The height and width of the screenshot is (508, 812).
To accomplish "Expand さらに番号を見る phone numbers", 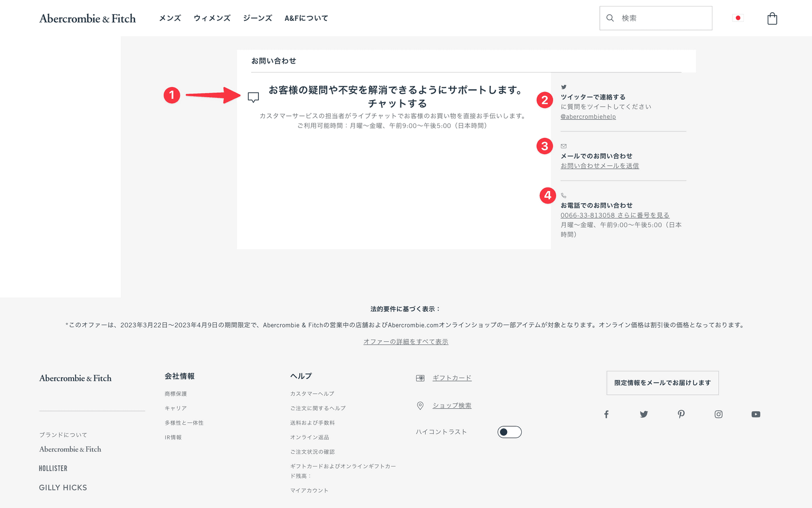I will [643, 215].
